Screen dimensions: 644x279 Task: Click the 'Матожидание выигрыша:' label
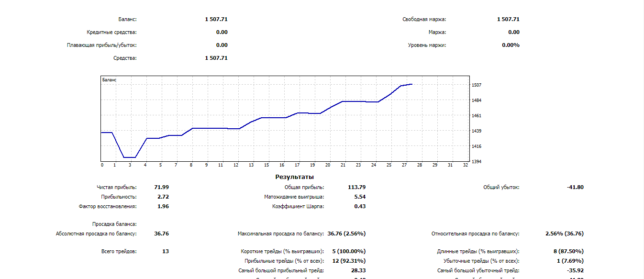click(294, 197)
